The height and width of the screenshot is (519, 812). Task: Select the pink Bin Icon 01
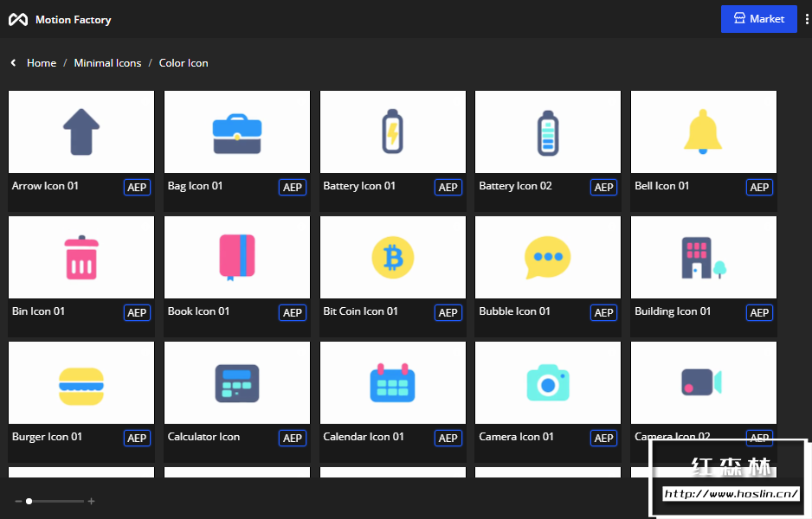(81, 257)
